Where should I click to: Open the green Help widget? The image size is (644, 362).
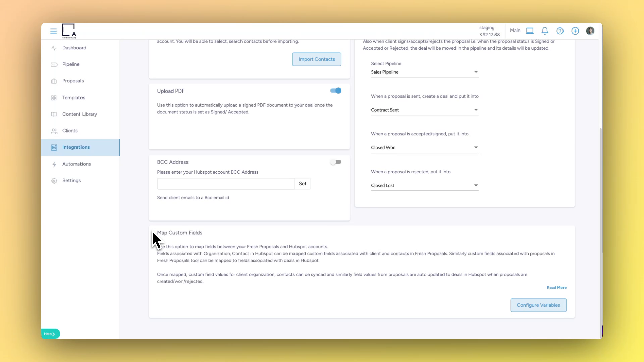[x=50, y=334]
